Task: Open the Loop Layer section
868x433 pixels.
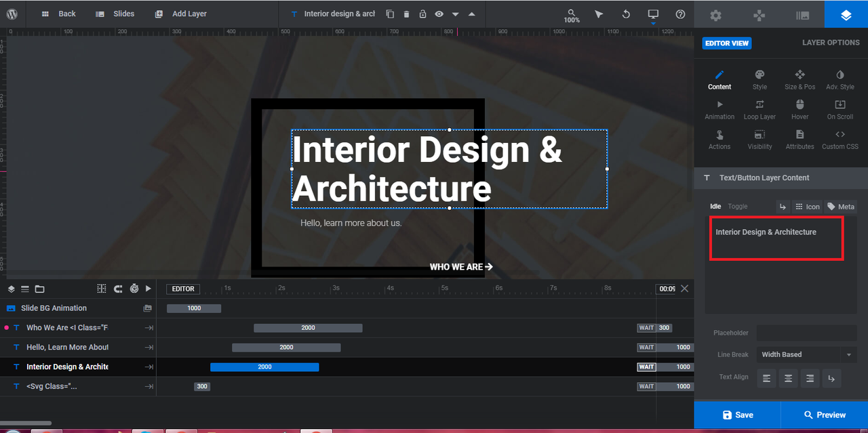Action: [759, 110]
